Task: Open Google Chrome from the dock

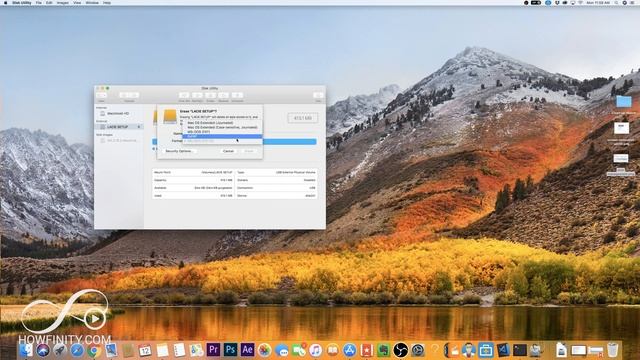Action: [x=94, y=350]
